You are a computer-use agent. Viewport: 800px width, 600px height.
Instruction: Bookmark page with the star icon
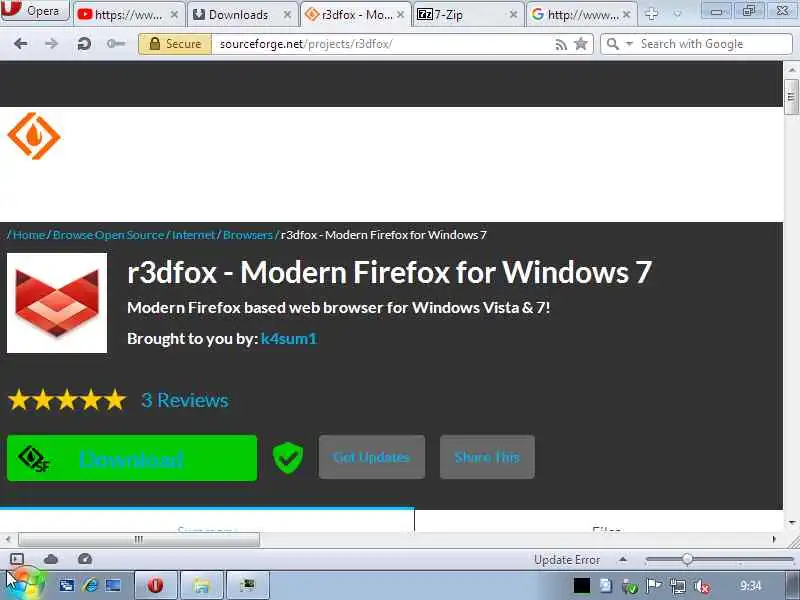pos(581,44)
